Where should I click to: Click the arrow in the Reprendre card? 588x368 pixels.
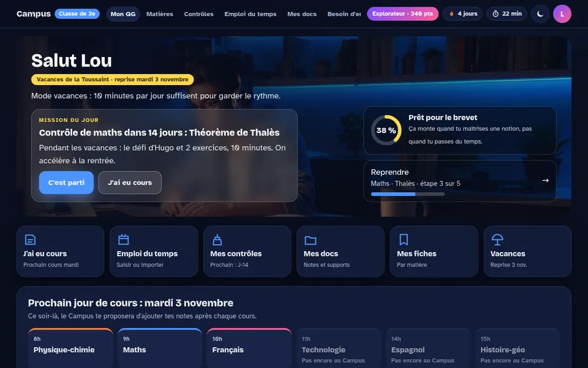(x=545, y=180)
